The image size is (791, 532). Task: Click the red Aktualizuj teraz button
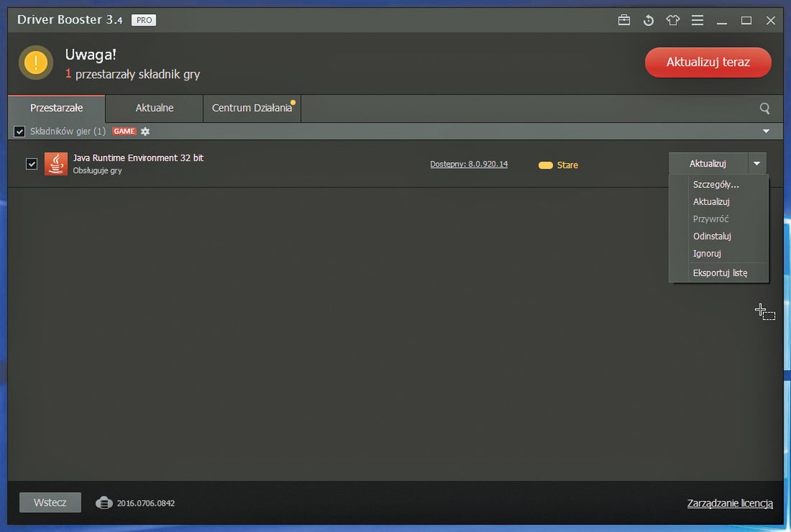point(708,63)
